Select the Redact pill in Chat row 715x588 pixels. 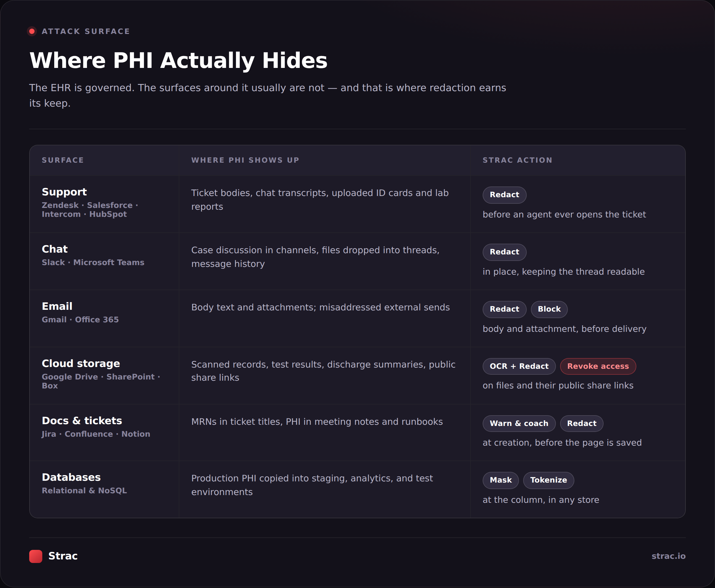point(504,252)
